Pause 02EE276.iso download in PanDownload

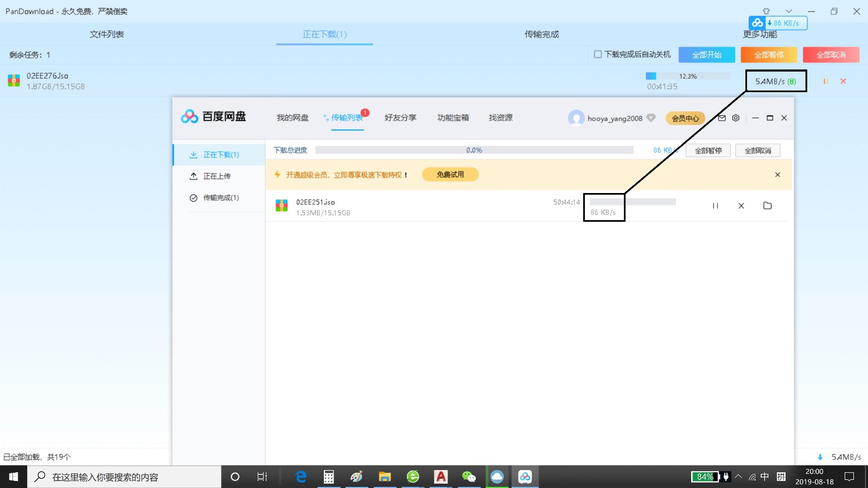tap(825, 81)
